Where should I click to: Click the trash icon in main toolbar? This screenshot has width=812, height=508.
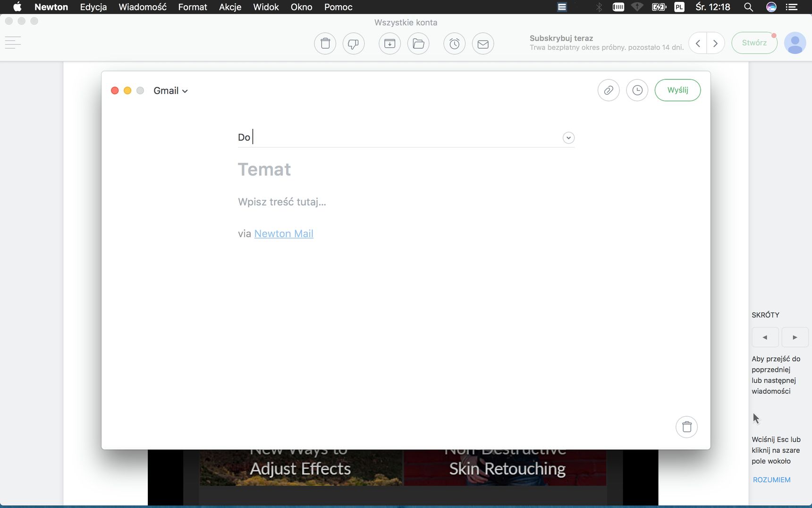pyautogui.click(x=325, y=43)
